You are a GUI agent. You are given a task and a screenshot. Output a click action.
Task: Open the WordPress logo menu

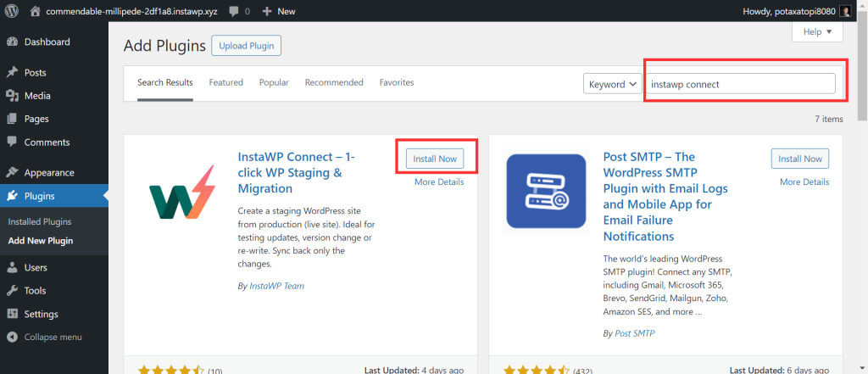coord(12,10)
